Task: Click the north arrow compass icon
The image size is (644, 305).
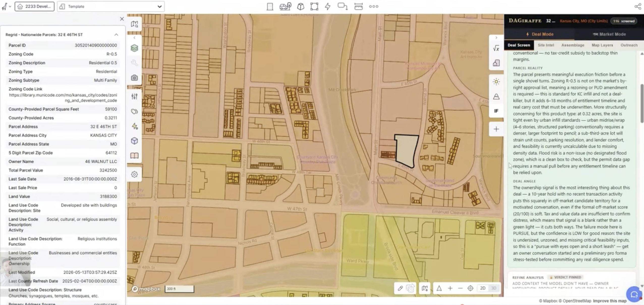Action: (439, 288)
